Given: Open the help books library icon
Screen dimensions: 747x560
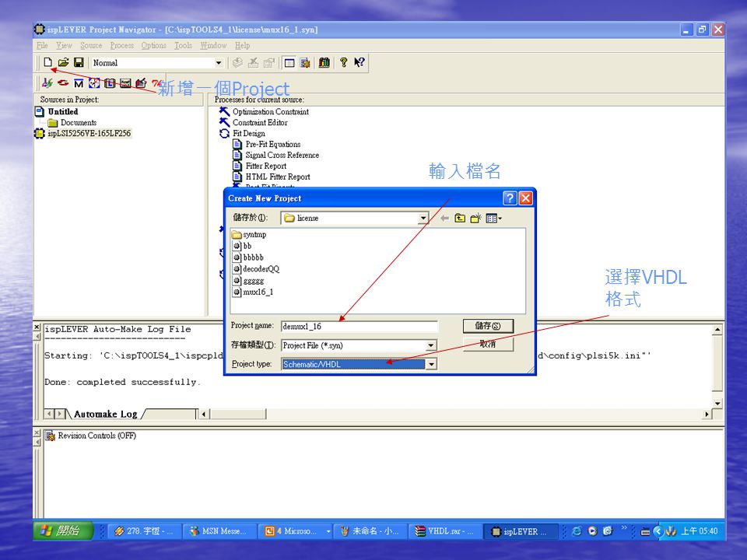Looking at the screenshot, I should coord(324,62).
